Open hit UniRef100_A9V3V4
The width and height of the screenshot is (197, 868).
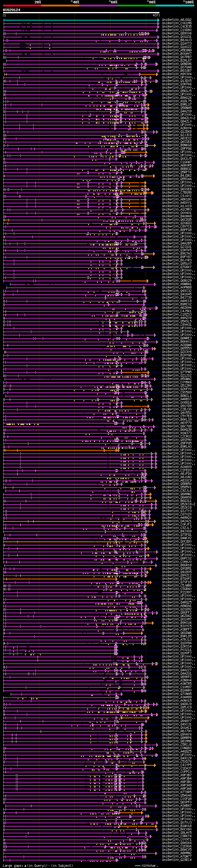click(x=177, y=74)
